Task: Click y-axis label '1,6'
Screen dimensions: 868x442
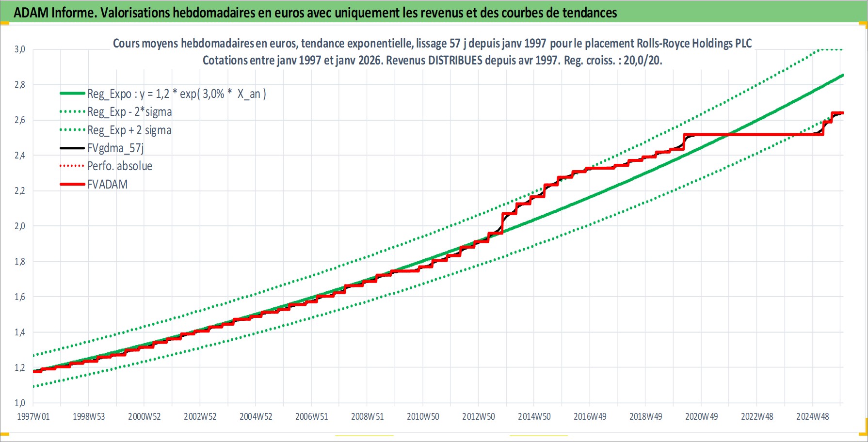Action: pyautogui.click(x=19, y=297)
